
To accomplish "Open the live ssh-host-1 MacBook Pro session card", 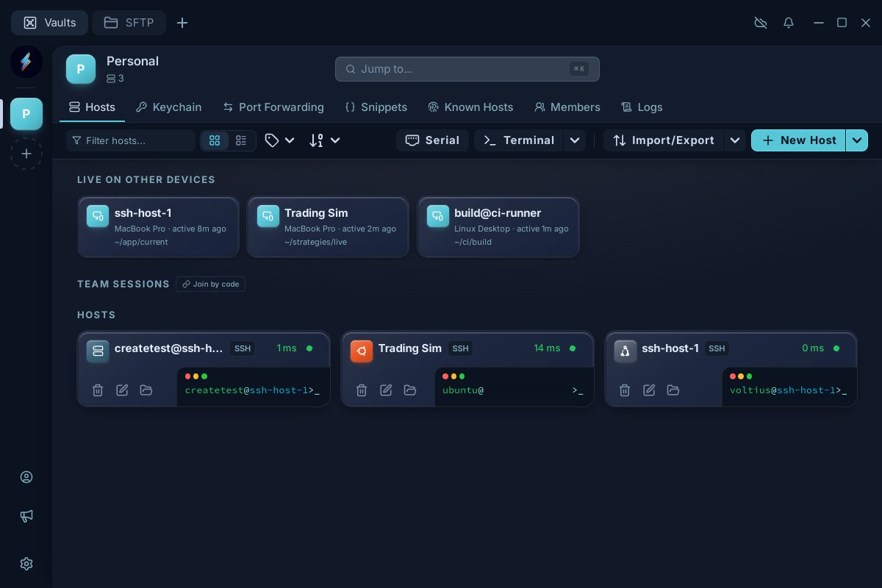I will point(158,227).
